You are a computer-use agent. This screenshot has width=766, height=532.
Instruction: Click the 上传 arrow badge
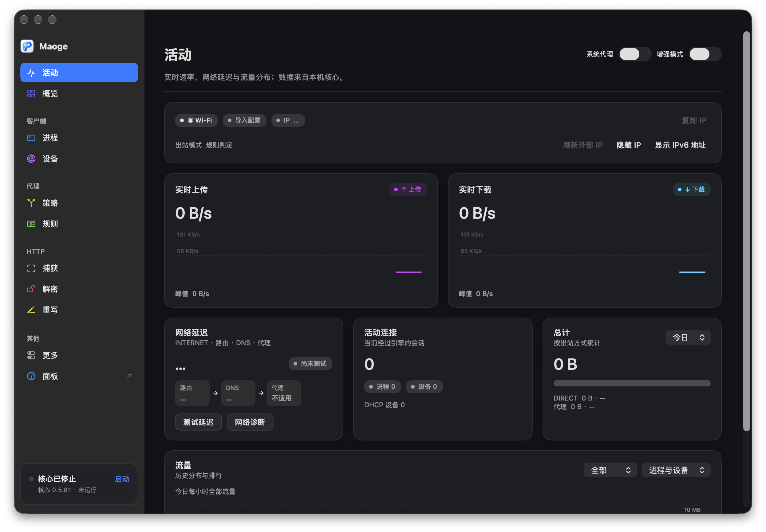(408, 189)
